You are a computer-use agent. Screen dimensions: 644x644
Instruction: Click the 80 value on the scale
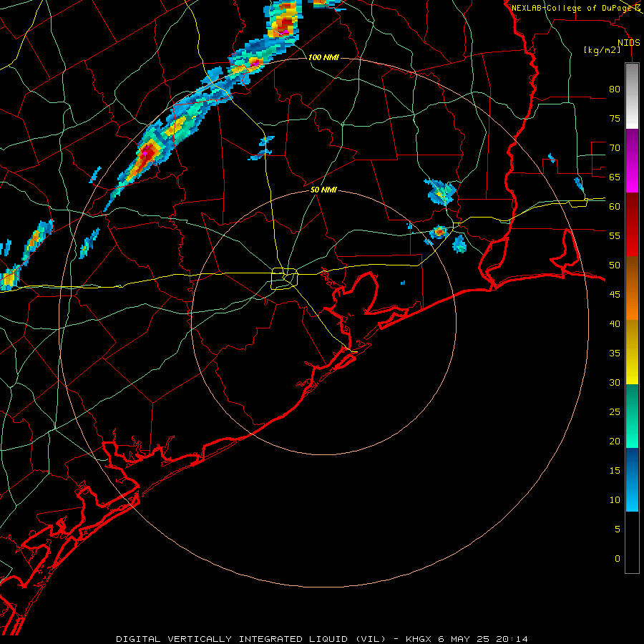point(615,89)
